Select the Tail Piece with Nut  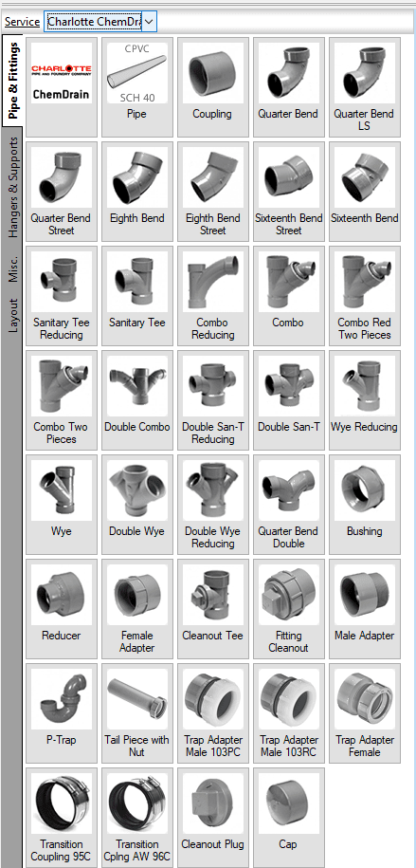(x=137, y=713)
